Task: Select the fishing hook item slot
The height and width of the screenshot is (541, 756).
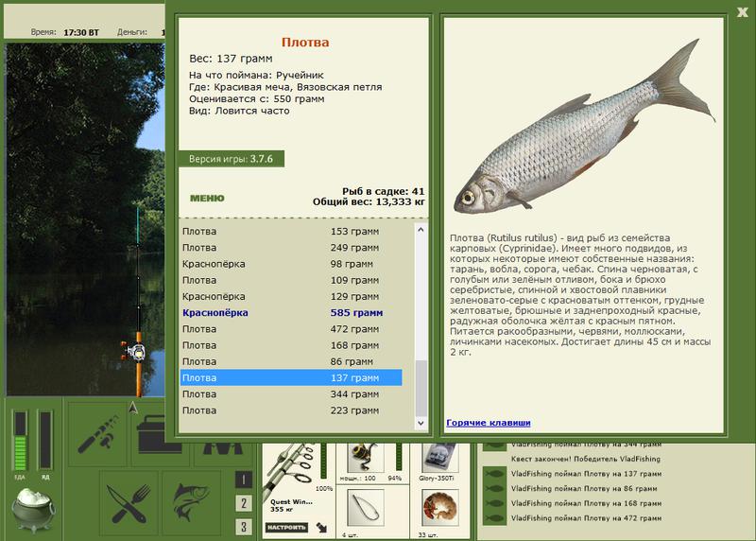Action: click(x=366, y=508)
